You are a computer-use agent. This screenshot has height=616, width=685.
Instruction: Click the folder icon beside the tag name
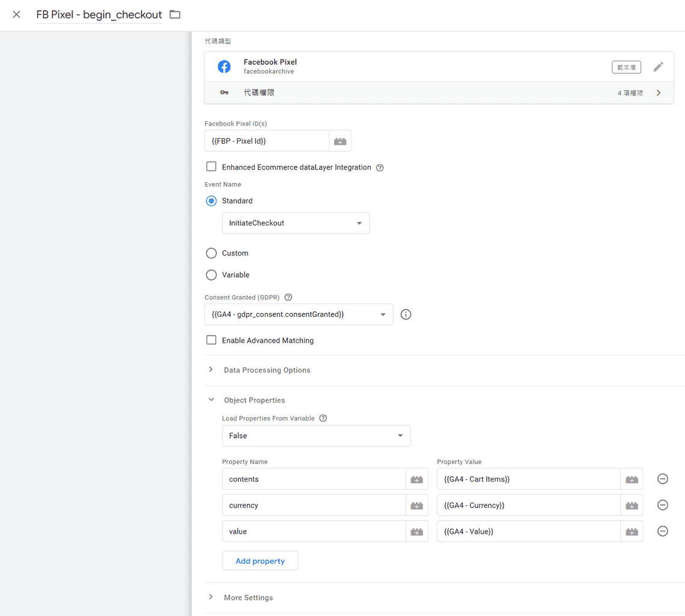tap(175, 14)
